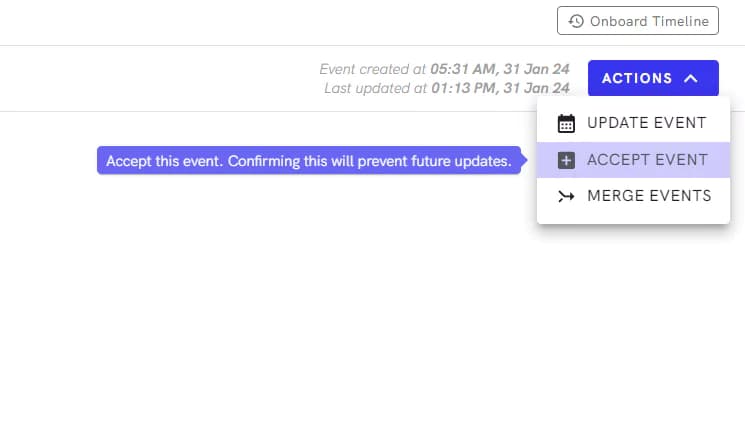Click the 'ACTIONS' label text
The width and height of the screenshot is (745, 442).
[x=637, y=78]
